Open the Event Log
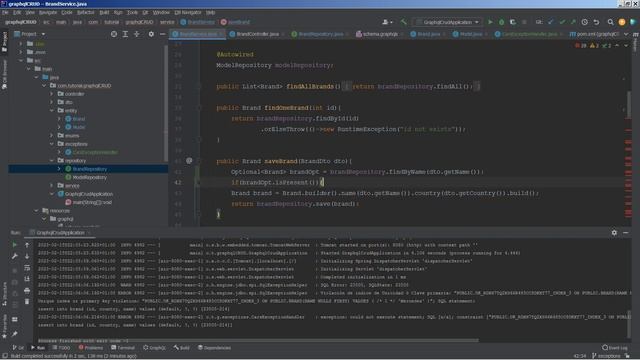The image size is (640, 360). pos(615,348)
